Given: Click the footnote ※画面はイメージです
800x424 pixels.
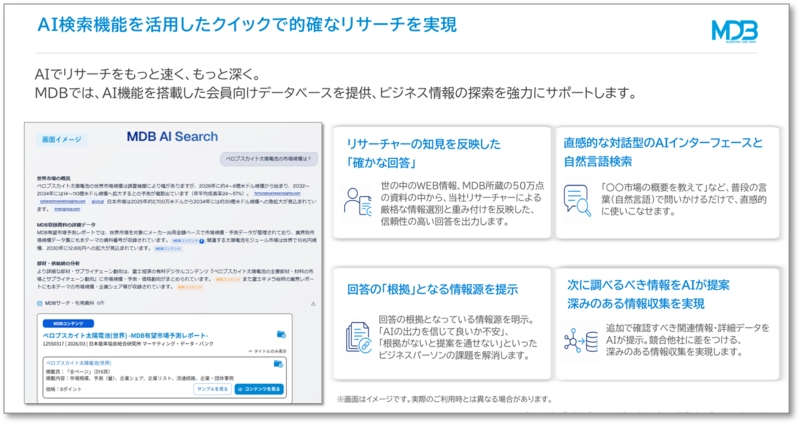Looking at the screenshot, I should point(444,399).
